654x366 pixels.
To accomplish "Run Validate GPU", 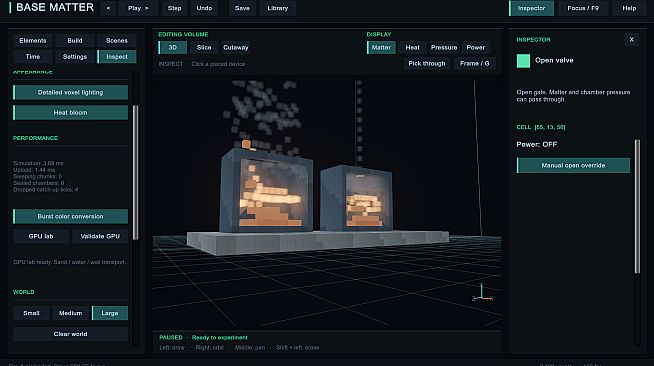I will coord(100,236).
